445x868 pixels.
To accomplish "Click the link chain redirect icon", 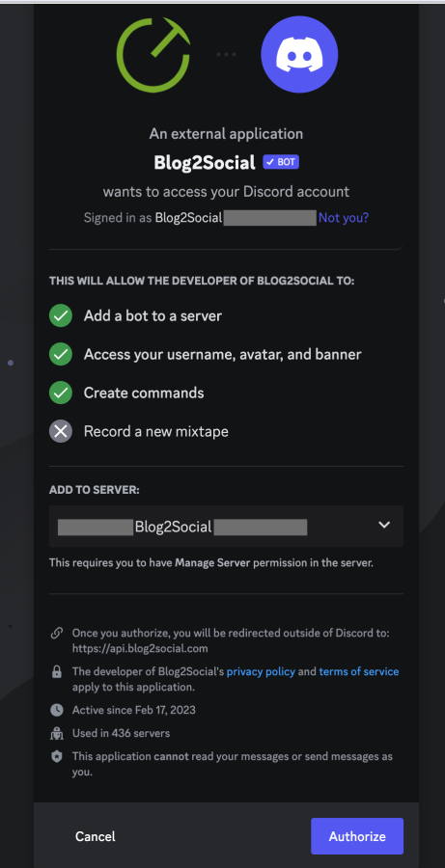I will 56,633.
